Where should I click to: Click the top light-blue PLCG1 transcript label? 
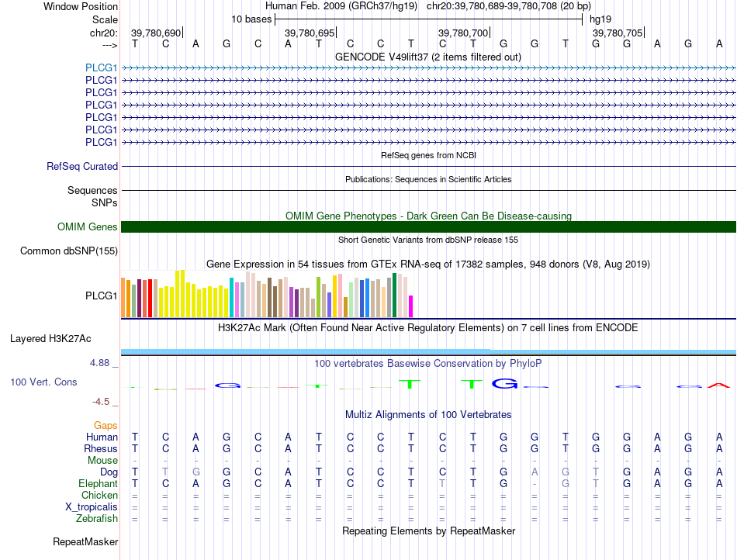pyautogui.click(x=101, y=67)
